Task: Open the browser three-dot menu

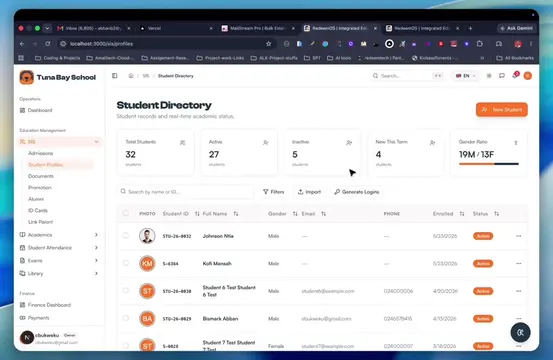Action: click(531, 44)
